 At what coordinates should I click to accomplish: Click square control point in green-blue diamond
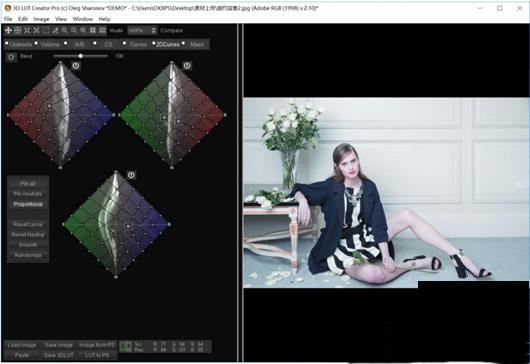click(x=128, y=226)
